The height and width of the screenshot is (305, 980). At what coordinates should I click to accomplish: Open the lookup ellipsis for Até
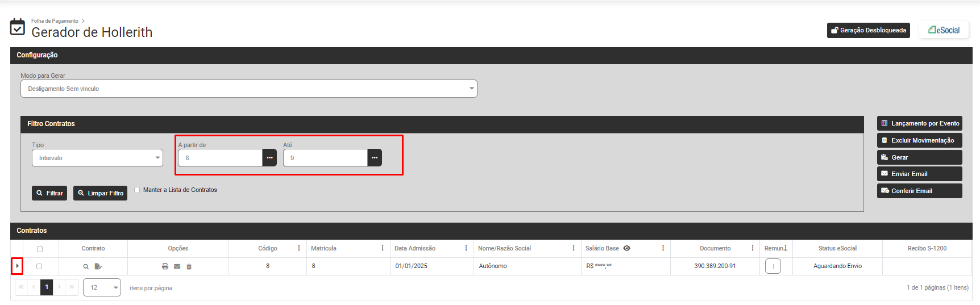tap(375, 158)
